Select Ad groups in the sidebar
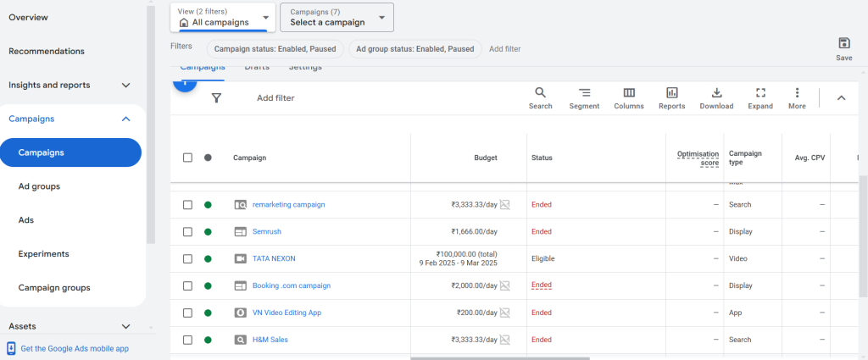 (x=39, y=186)
